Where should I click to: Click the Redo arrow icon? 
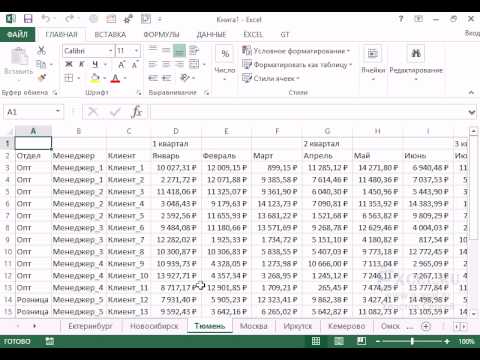tap(70, 19)
